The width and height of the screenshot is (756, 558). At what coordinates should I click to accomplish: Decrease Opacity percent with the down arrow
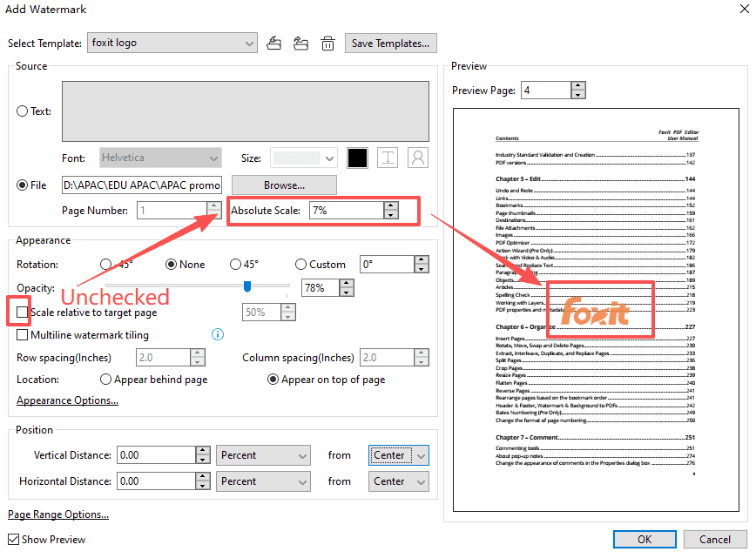347,292
